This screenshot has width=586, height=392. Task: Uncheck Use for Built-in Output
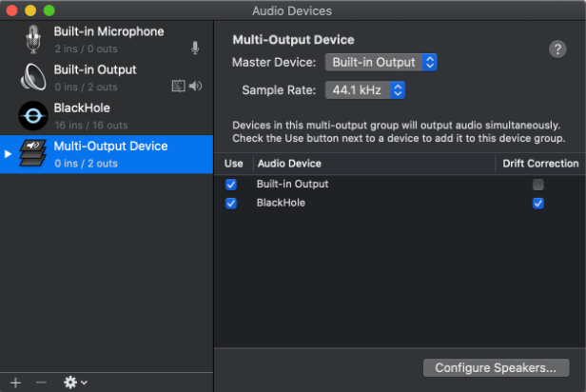click(x=231, y=184)
